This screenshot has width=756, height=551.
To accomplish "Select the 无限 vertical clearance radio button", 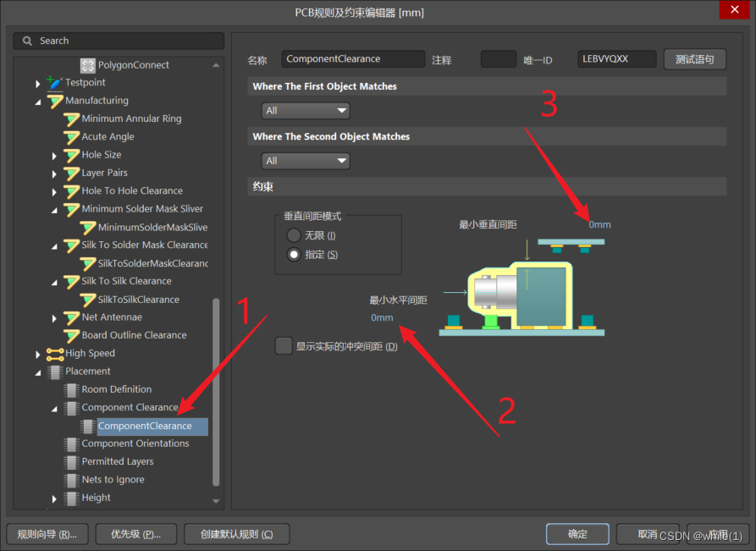I will pyautogui.click(x=294, y=235).
